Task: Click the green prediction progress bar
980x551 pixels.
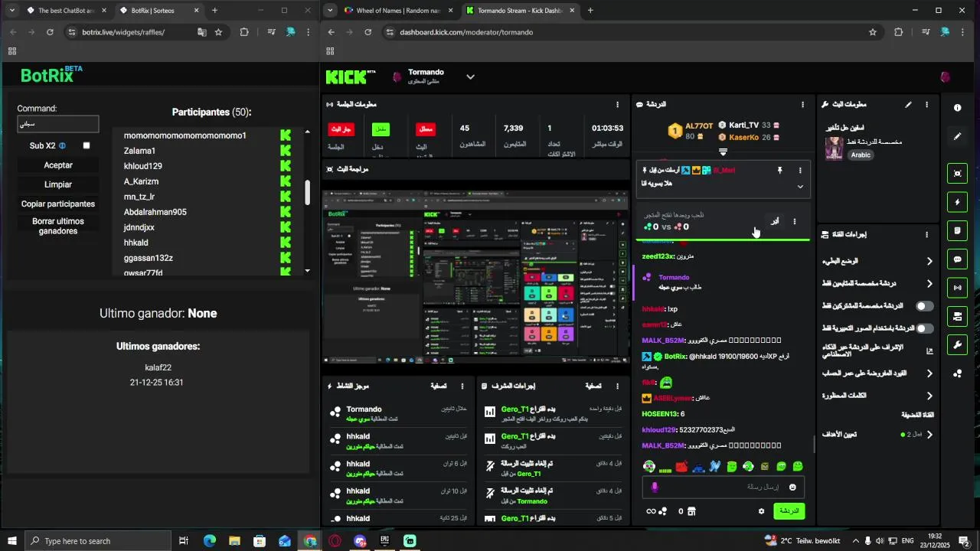Action: click(724, 240)
